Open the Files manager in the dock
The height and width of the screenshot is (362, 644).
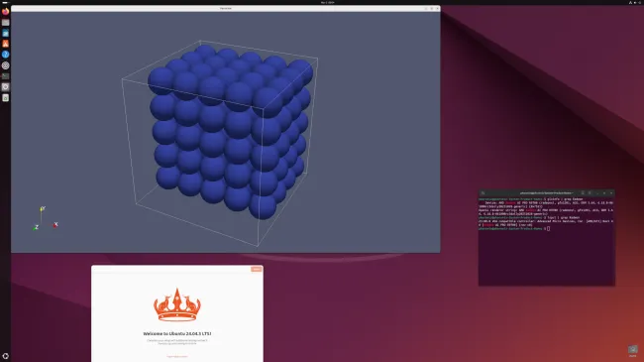[5, 23]
